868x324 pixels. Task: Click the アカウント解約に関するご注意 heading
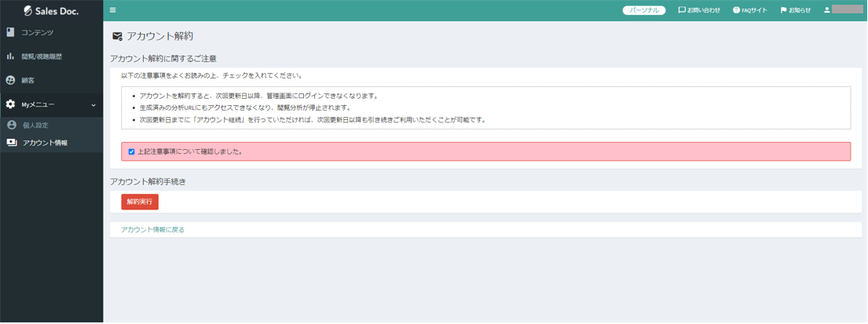tap(163, 58)
